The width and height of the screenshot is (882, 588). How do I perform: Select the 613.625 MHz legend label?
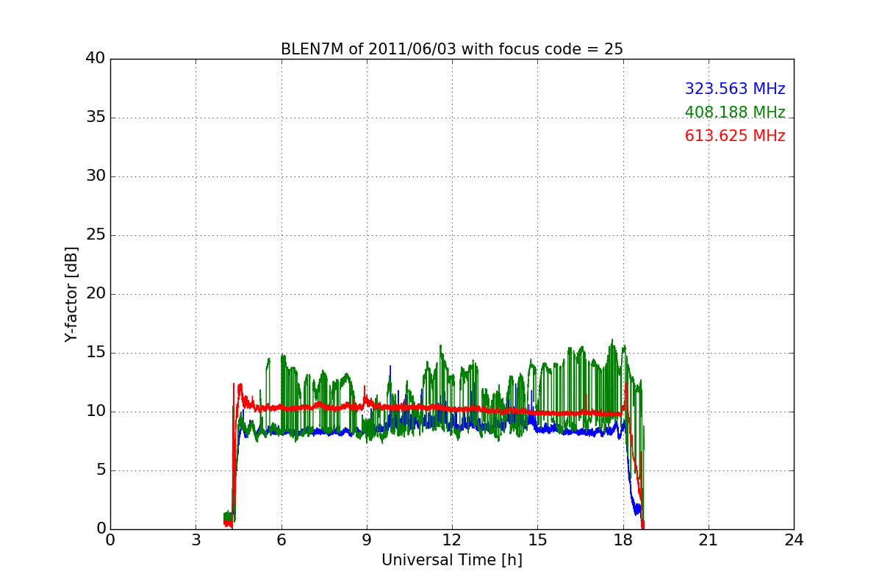[x=735, y=136]
